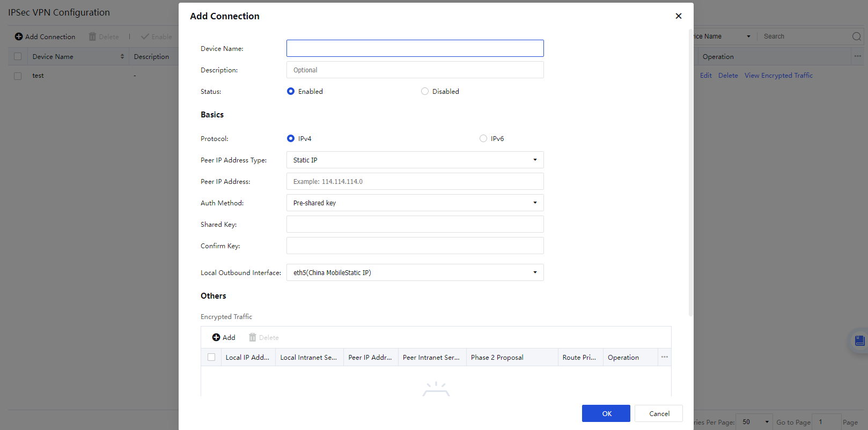This screenshot has width=868, height=430.
Task: Click the Route Priority column header
Action: [579, 358]
